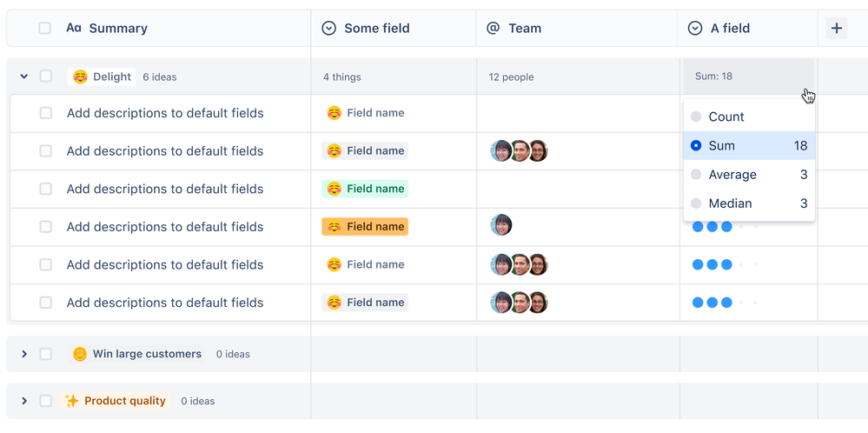Click the Team column at-sign icon

point(493,29)
